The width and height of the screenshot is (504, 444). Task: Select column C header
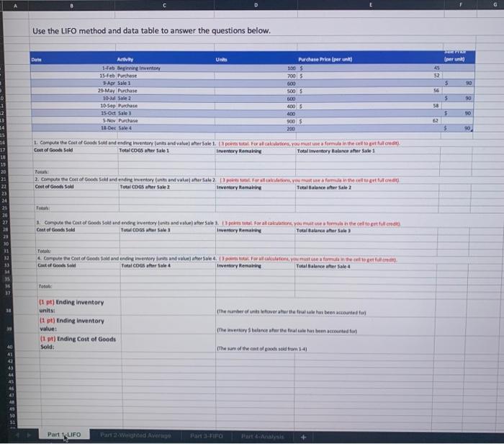click(x=164, y=5)
